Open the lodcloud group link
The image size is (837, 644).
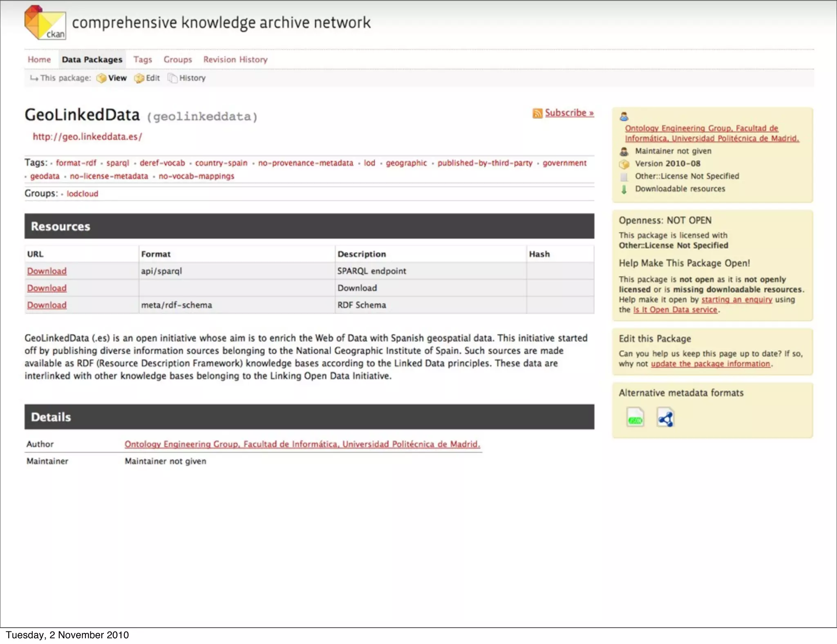click(x=83, y=194)
